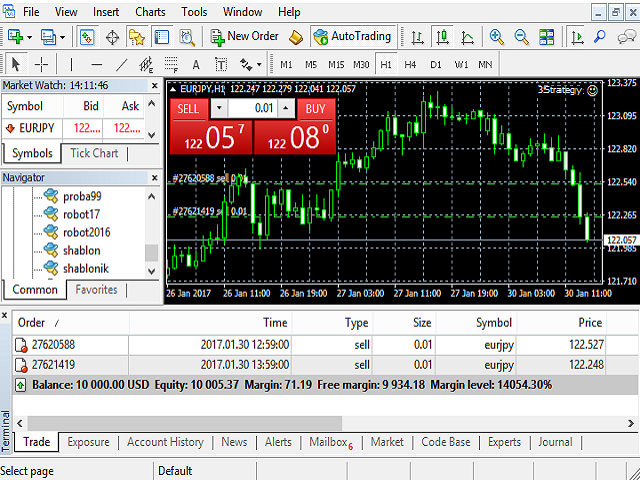Switch to the Favorites tab
Viewport: 640px width, 480px height.
96,289
